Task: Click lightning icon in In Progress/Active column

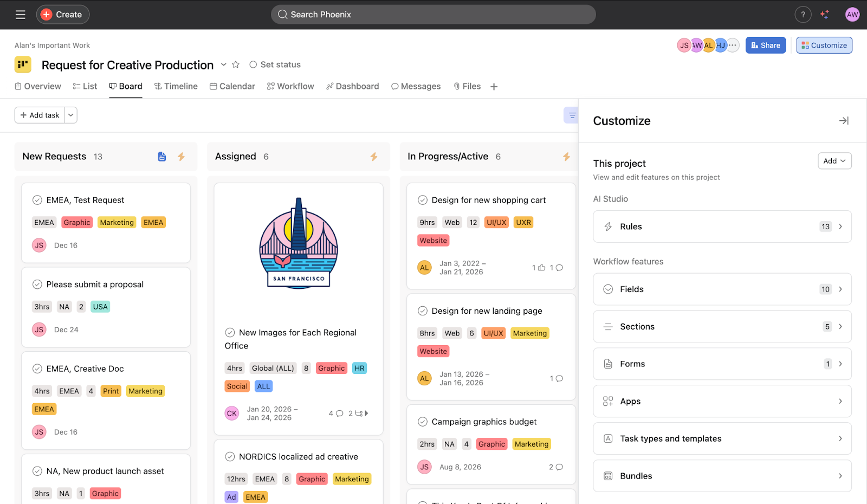Action: [566, 157]
